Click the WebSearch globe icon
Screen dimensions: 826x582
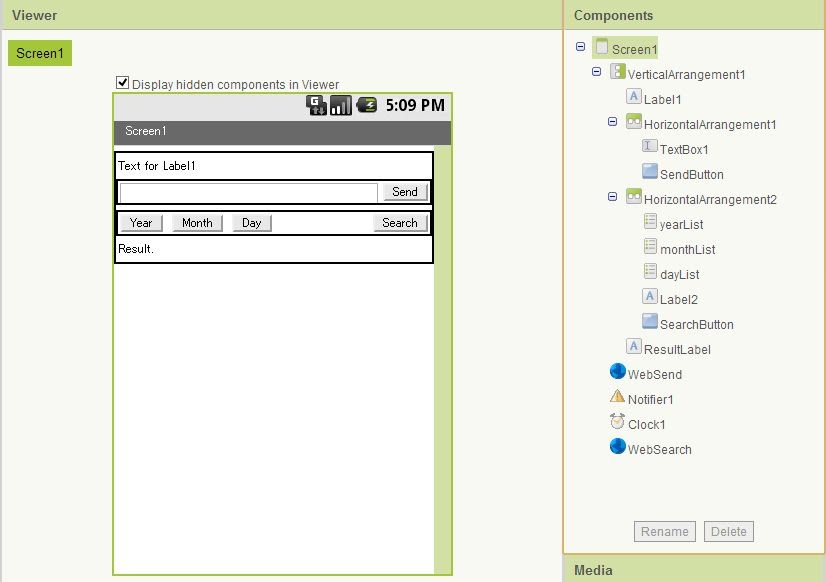pyautogui.click(x=617, y=447)
